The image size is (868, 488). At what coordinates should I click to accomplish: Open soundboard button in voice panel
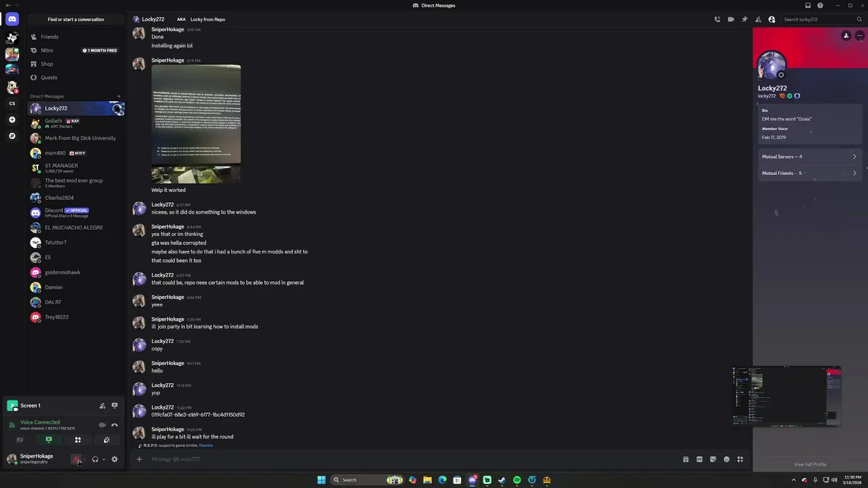[x=106, y=440]
